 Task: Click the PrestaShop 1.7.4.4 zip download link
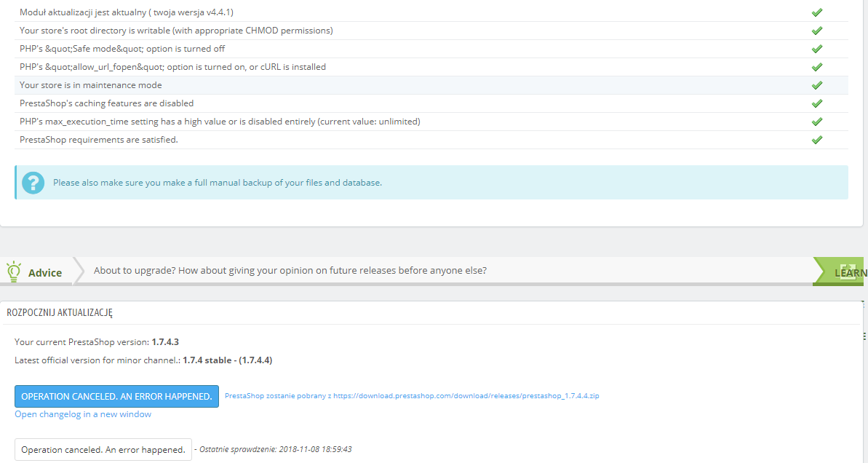[412, 396]
